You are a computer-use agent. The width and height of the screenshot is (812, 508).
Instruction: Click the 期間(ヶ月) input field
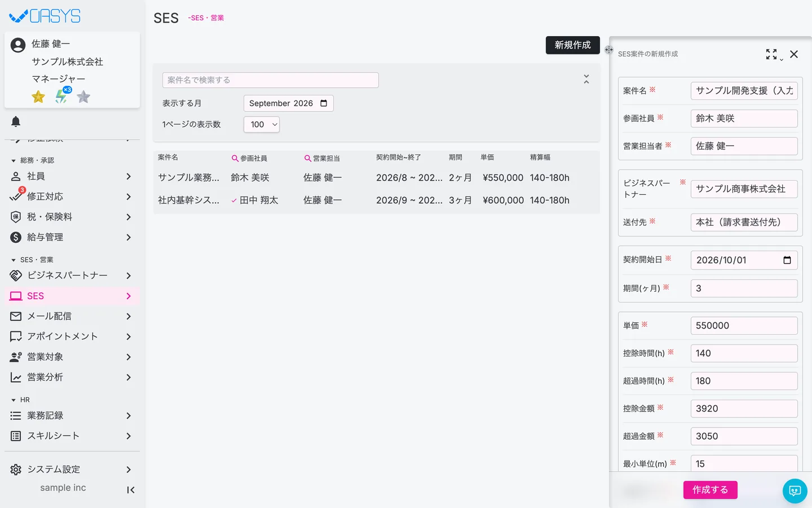(744, 288)
